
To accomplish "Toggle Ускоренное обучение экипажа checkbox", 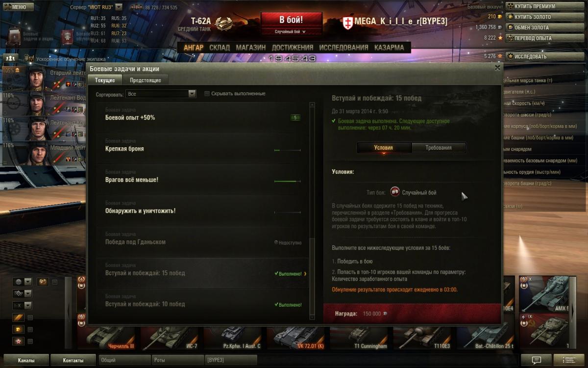I will [31, 59].
